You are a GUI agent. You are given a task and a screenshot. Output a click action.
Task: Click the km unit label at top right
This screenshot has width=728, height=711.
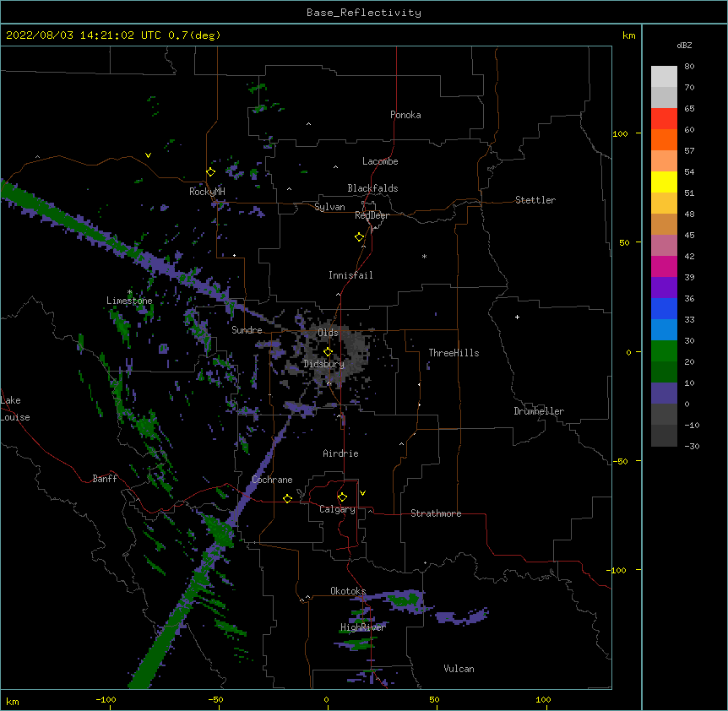(x=629, y=35)
